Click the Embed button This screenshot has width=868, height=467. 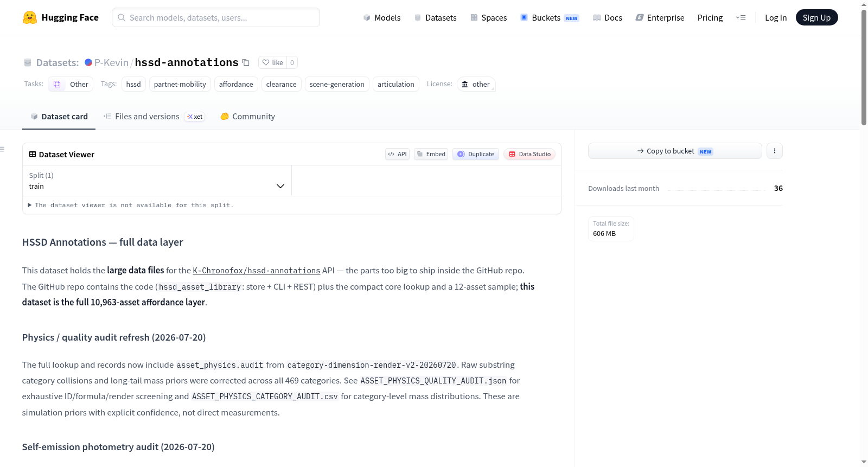(431, 154)
